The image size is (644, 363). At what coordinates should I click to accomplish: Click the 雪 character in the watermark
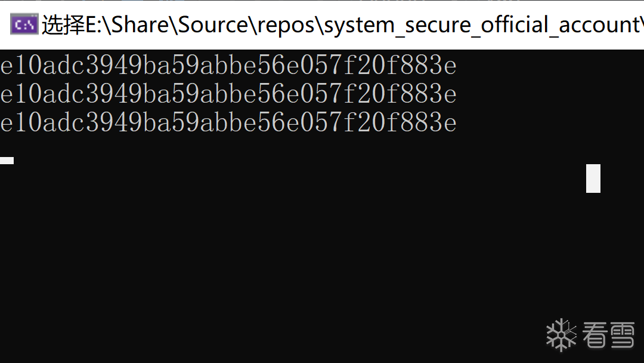pos(622,334)
